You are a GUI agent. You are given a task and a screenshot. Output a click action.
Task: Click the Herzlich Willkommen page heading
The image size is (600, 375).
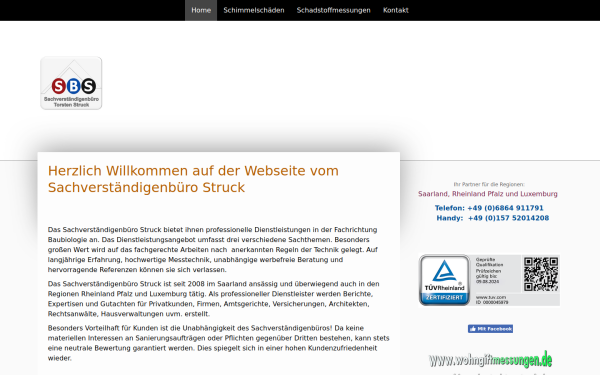pos(193,179)
